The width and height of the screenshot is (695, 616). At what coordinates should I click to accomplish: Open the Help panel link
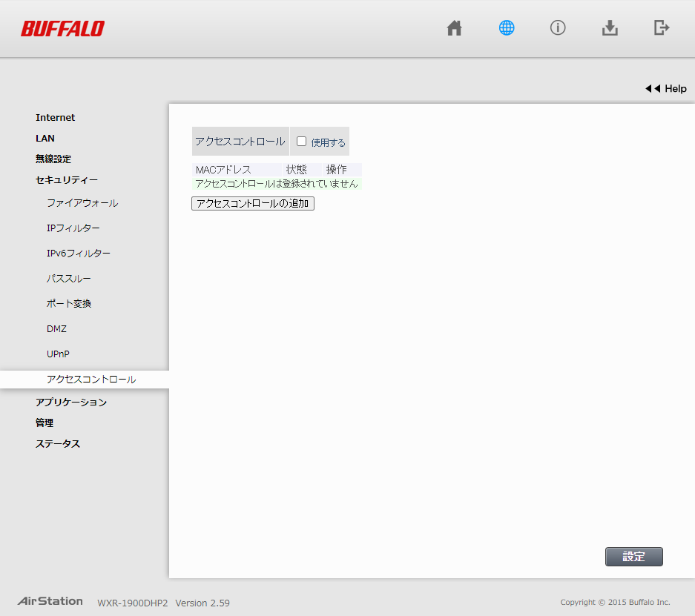(x=666, y=88)
